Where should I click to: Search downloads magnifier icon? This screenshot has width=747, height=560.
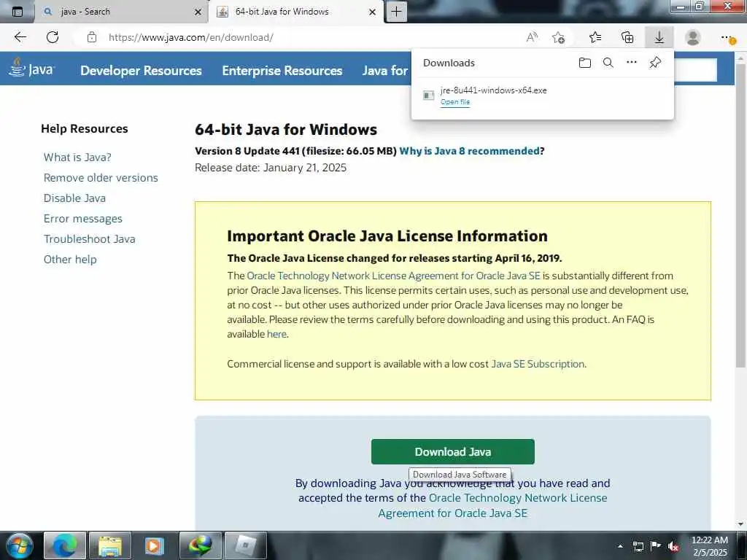pyautogui.click(x=608, y=63)
